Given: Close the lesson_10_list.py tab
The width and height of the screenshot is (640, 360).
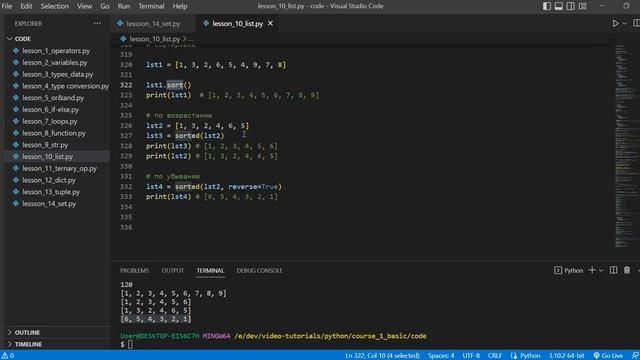Looking at the screenshot, I should [270, 24].
